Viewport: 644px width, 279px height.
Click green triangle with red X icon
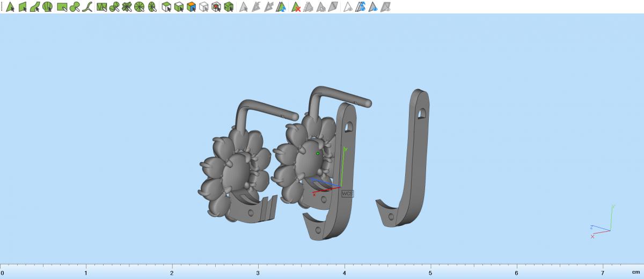[296, 7]
